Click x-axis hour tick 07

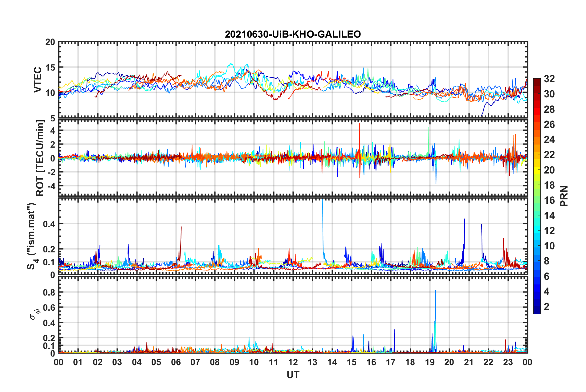tap(195, 362)
